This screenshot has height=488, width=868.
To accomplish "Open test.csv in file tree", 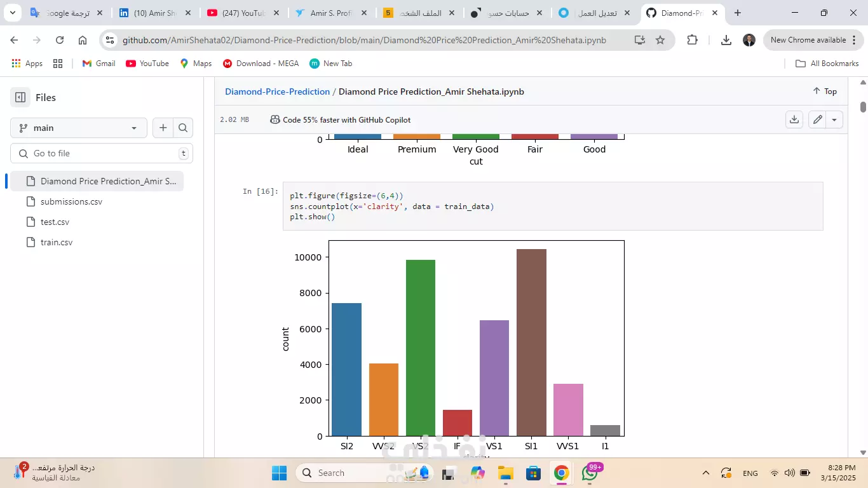I will 55,222.
